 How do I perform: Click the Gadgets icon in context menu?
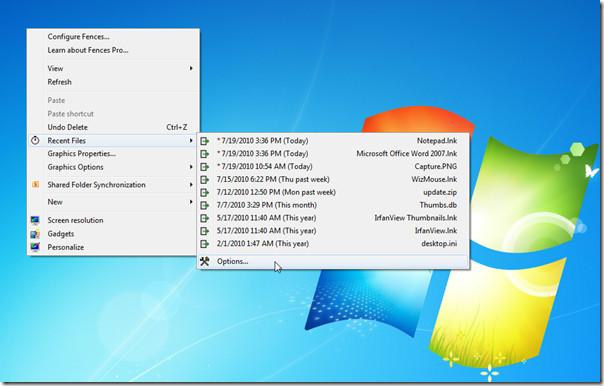(x=35, y=234)
